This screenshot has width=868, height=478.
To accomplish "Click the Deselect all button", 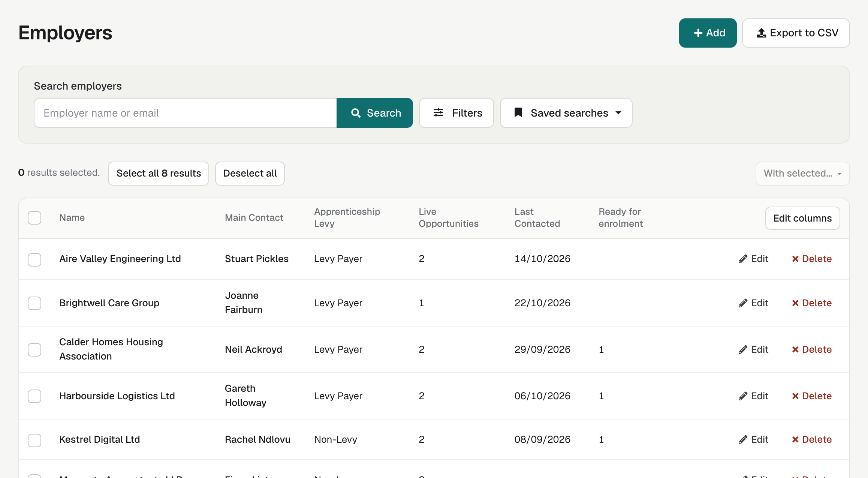I will pos(250,173).
